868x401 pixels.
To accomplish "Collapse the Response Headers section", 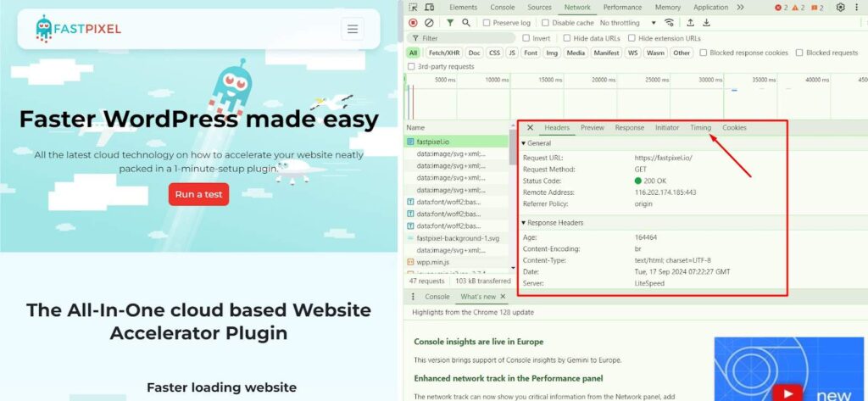I will [x=524, y=223].
